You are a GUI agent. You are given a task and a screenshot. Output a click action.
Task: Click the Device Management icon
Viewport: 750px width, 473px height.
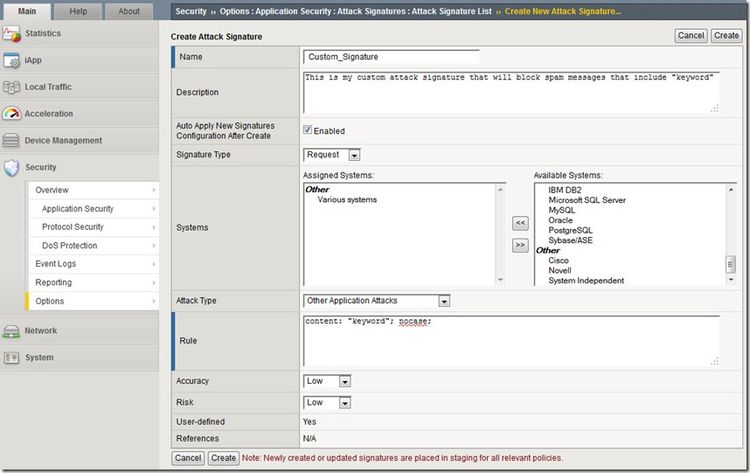pos(12,141)
